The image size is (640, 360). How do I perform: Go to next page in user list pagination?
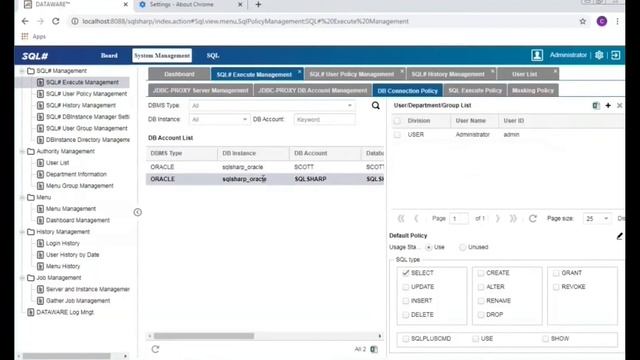click(497, 218)
